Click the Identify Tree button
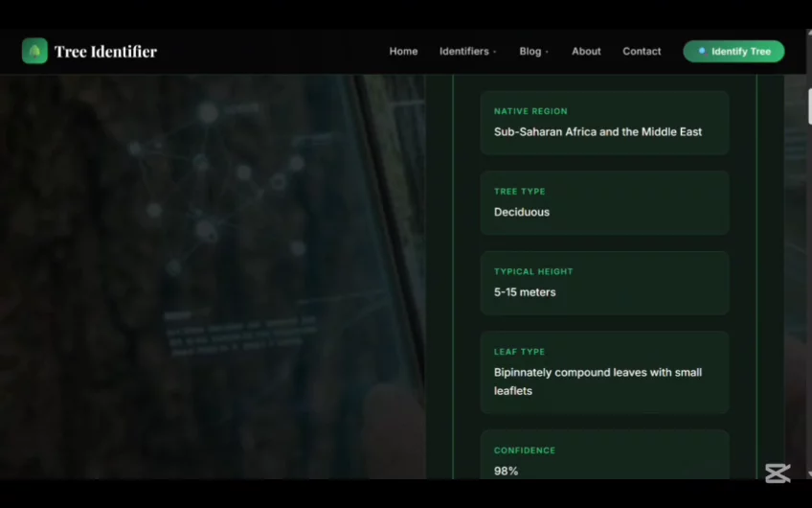The image size is (812, 508). 733,52
